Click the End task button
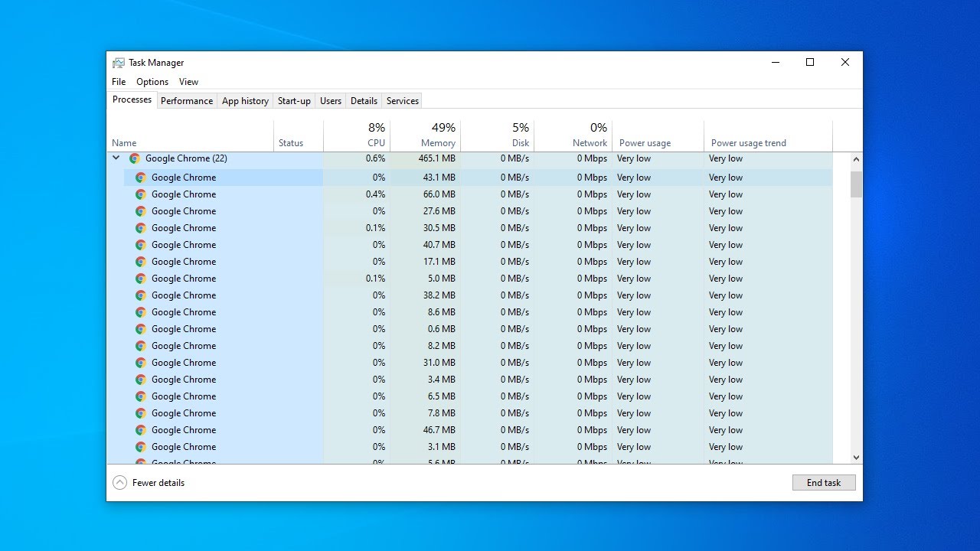Image resolution: width=980 pixels, height=551 pixels. click(x=824, y=483)
